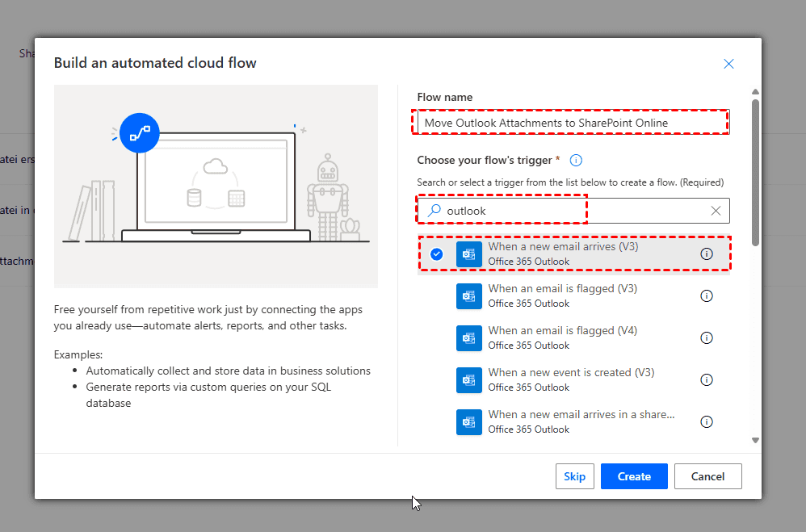Image resolution: width=806 pixels, height=532 pixels.
Task: Click the trigger search box containing outlook
Action: click(573, 211)
